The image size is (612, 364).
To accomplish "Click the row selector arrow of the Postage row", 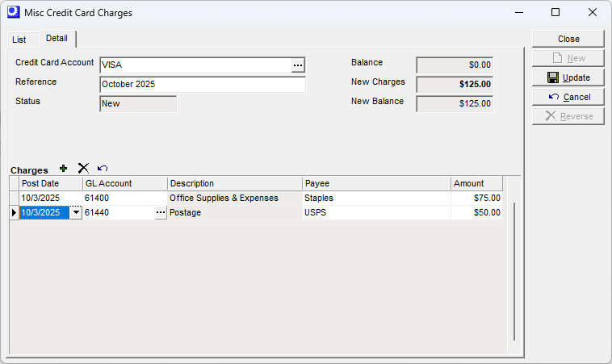I will click(14, 212).
